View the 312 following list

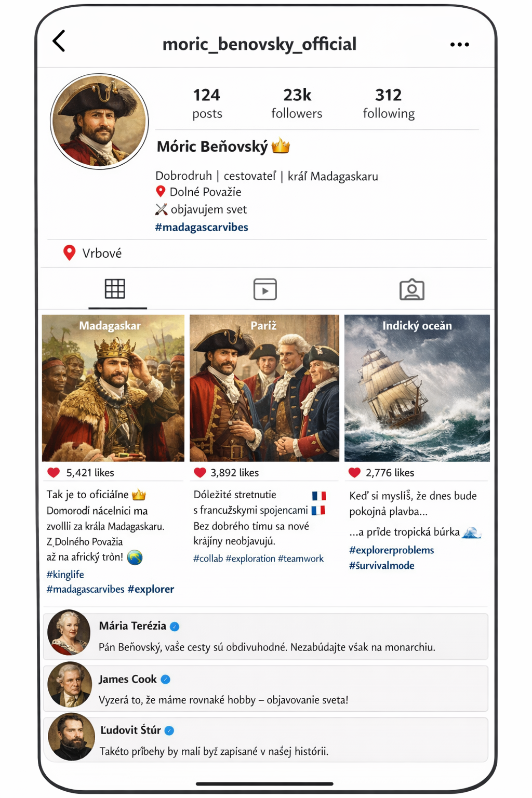coord(389,103)
